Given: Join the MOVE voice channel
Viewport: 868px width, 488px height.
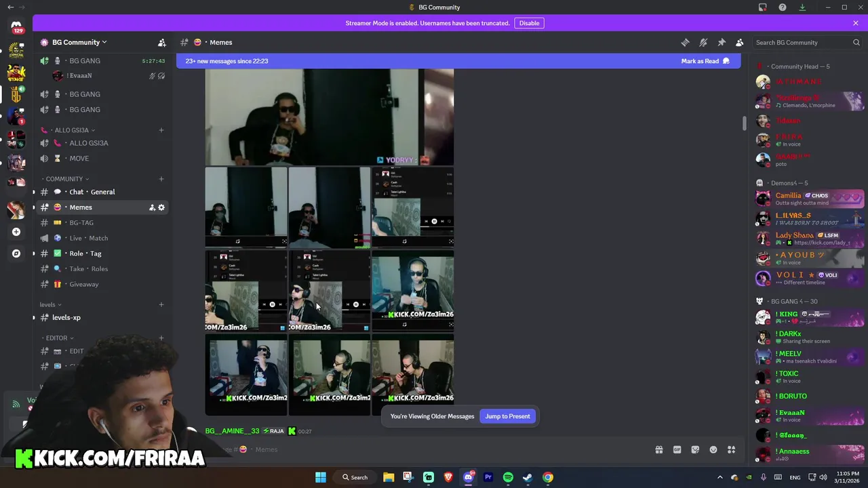Looking at the screenshot, I should tap(103, 159).
